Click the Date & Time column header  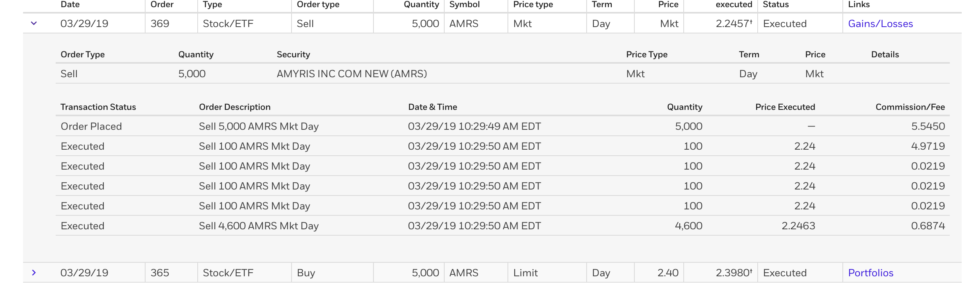tap(432, 107)
